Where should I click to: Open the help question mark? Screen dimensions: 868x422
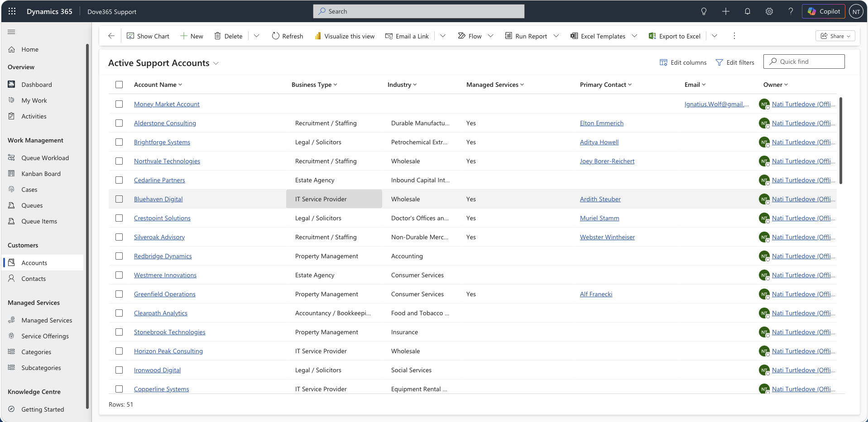click(791, 11)
